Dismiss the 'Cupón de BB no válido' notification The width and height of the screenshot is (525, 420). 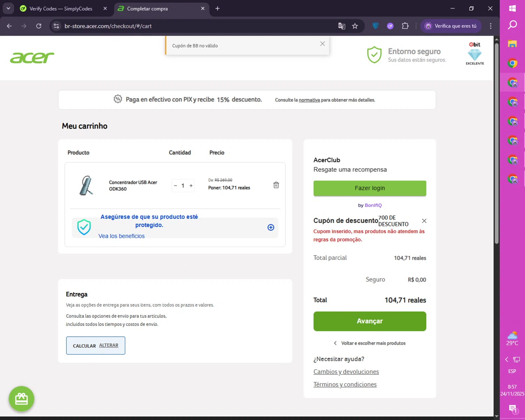coord(322,44)
